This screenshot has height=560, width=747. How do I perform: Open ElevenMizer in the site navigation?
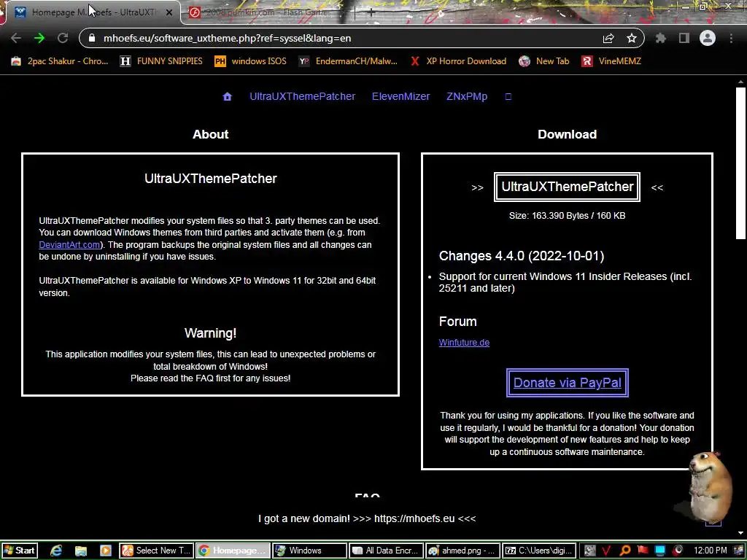point(400,97)
